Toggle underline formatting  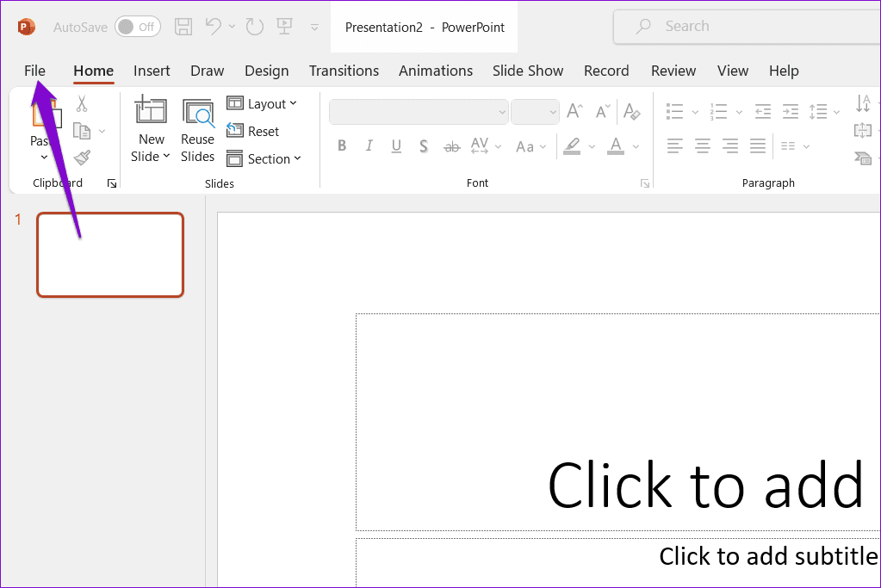396,145
